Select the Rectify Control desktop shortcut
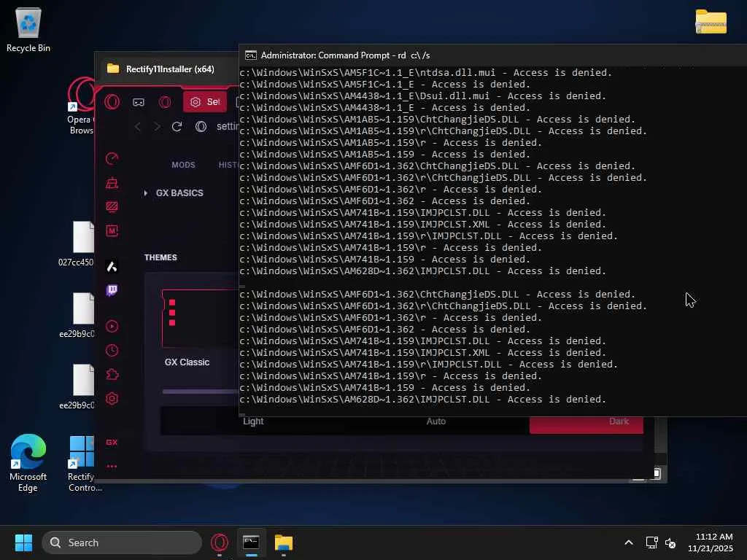Image resolution: width=747 pixels, height=560 pixels. point(82,464)
